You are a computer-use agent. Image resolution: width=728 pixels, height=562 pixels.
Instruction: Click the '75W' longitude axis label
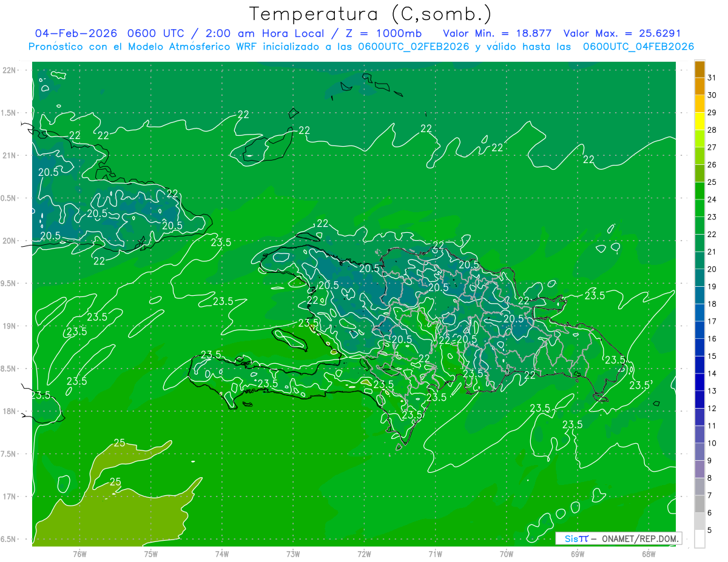[151, 554]
